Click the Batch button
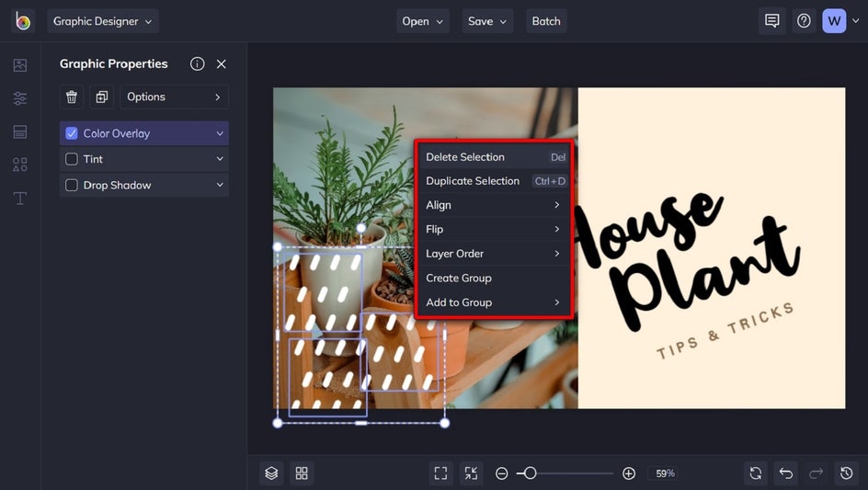The width and height of the screenshot is (868, 490). click(546, 21)
